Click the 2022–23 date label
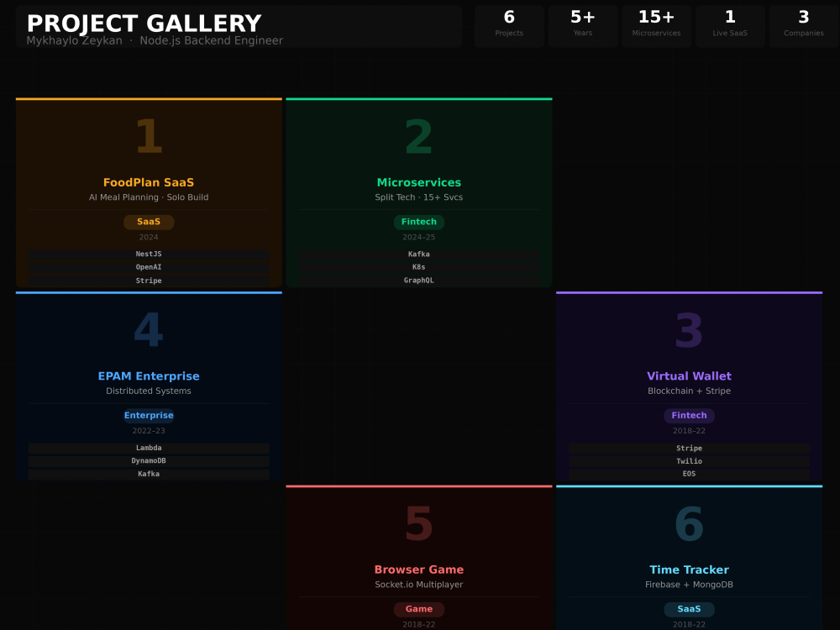 click(x=149, y=431)
